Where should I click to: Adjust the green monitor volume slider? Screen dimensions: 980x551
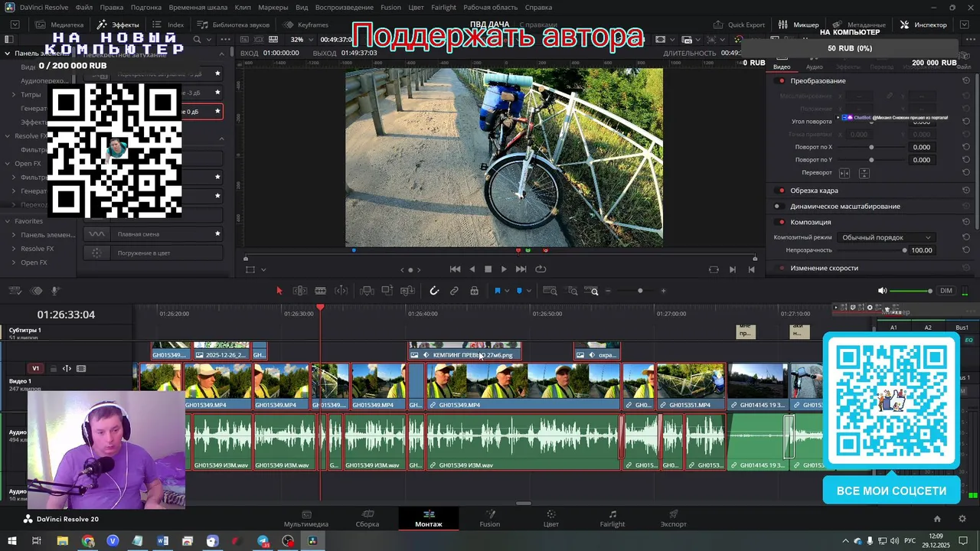pos(911,291)
